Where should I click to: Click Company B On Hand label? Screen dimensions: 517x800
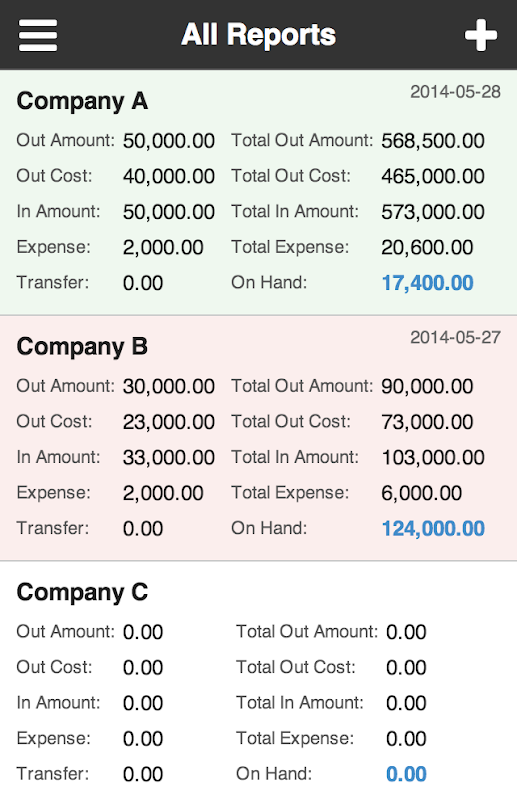click(x=269, y=528)
